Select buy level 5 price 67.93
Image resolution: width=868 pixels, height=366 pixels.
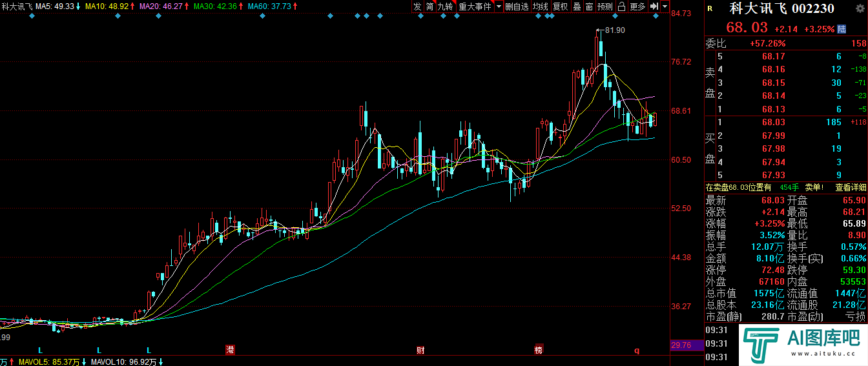(774, 175)
